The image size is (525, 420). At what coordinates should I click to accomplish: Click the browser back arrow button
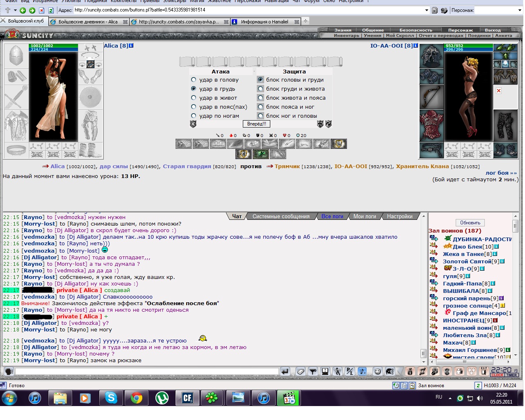click(23, 10)
